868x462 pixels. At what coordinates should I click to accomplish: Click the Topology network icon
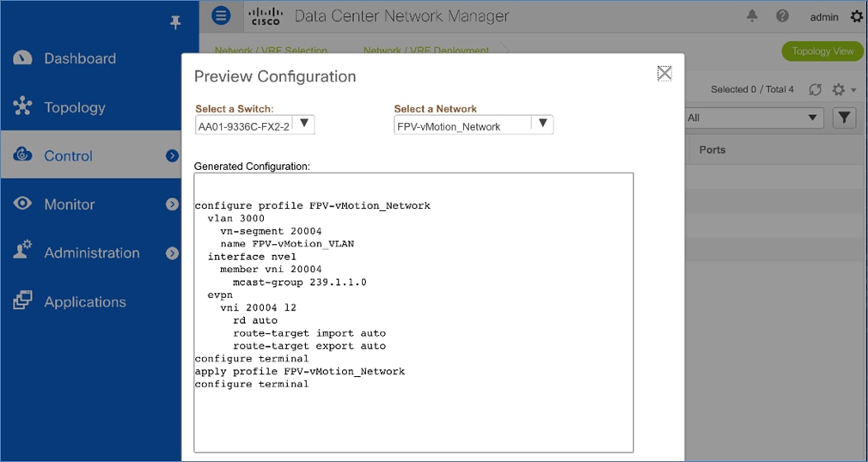[x=22, y=106]
